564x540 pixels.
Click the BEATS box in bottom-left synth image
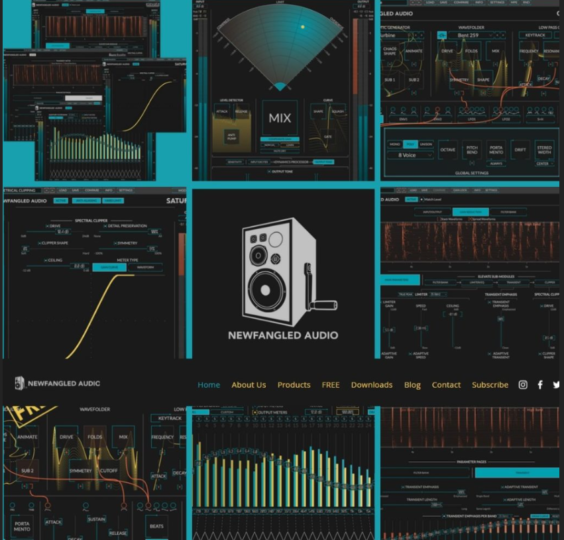156,526
